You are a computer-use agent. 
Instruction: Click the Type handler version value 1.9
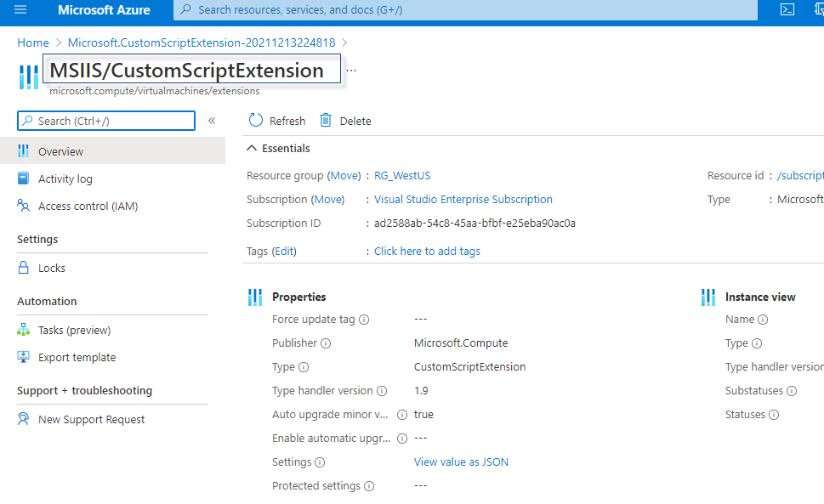tap(421, 391)
